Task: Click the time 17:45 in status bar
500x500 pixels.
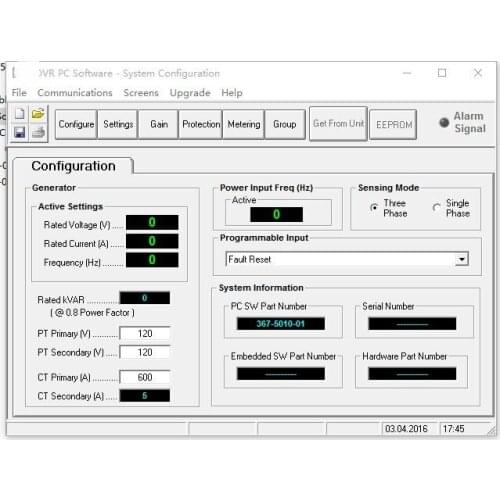Action: tap(453, 429)
